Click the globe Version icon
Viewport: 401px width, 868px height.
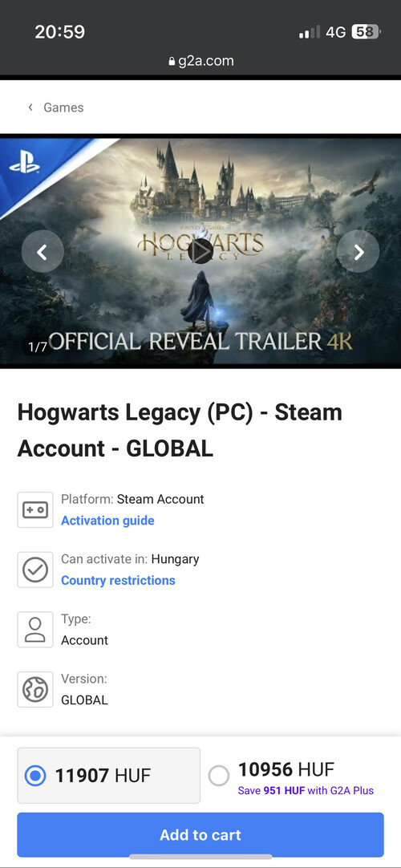(35, 689)
